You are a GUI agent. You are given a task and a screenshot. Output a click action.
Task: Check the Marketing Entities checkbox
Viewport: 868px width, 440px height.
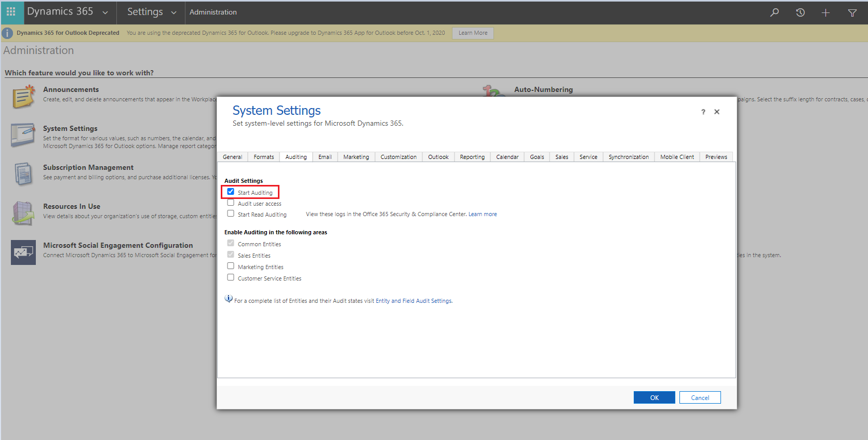(231, 266)
